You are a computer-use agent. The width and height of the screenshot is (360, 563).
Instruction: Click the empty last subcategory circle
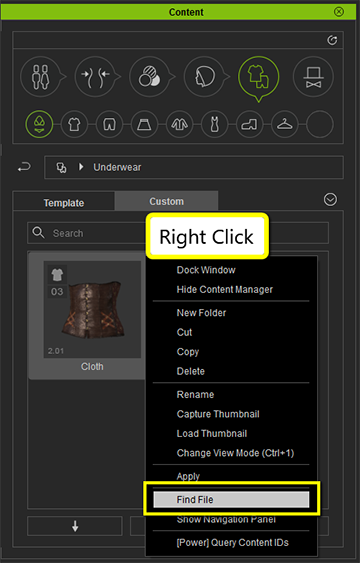[x=320, y=125]
